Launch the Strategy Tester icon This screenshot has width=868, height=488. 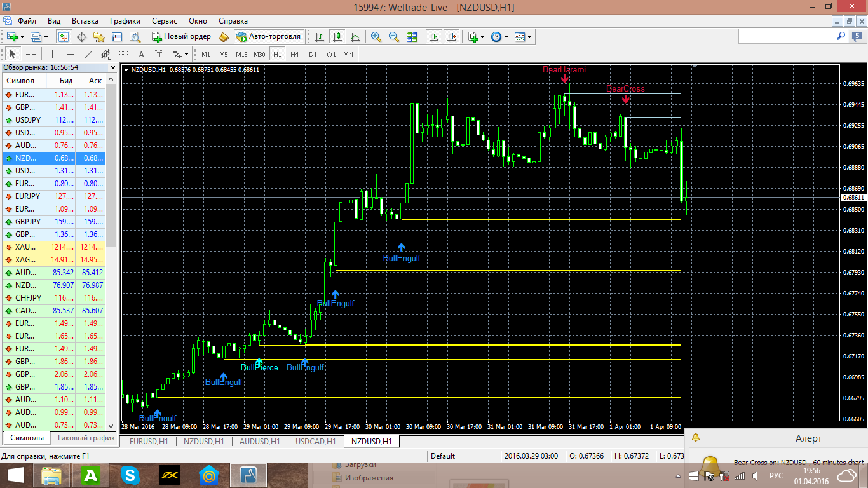click(x=135, y=37)
